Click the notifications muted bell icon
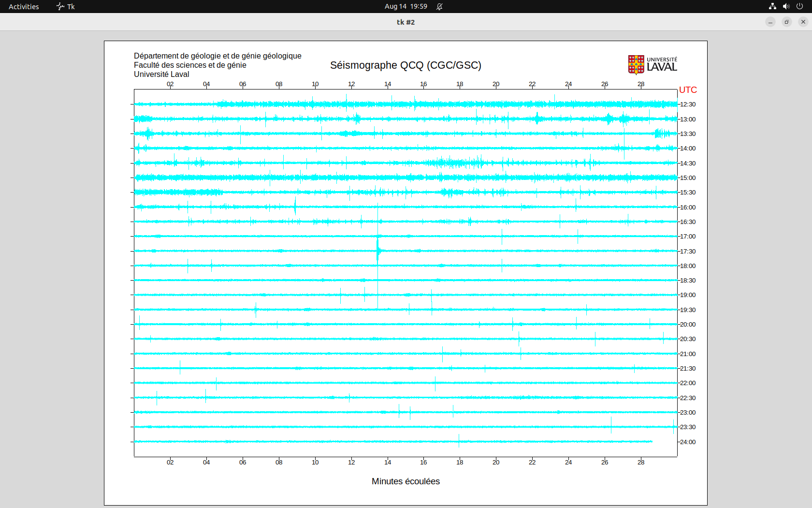Screen dimensions: 812x508 (439, 6)
